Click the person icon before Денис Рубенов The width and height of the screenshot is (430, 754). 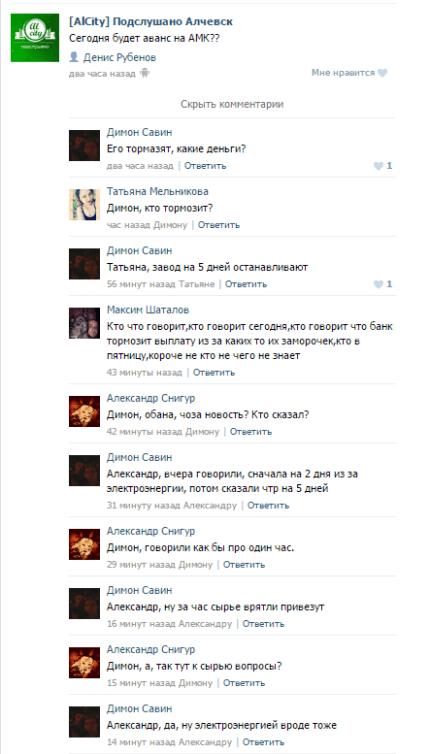(74, 57)
